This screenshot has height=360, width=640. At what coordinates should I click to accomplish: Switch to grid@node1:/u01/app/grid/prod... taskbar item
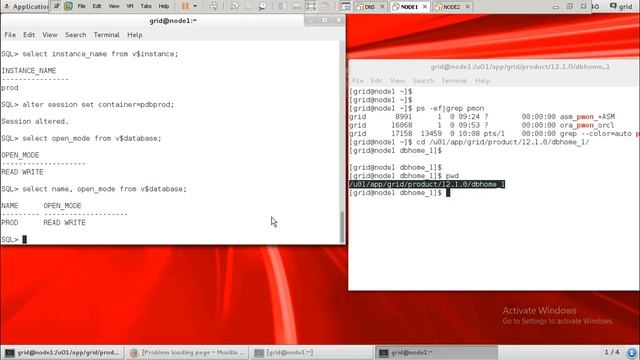[62, 352]
